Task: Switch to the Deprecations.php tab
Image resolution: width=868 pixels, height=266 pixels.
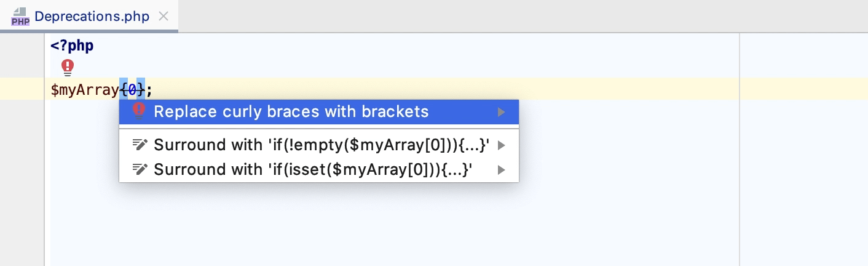Action: 92,17
